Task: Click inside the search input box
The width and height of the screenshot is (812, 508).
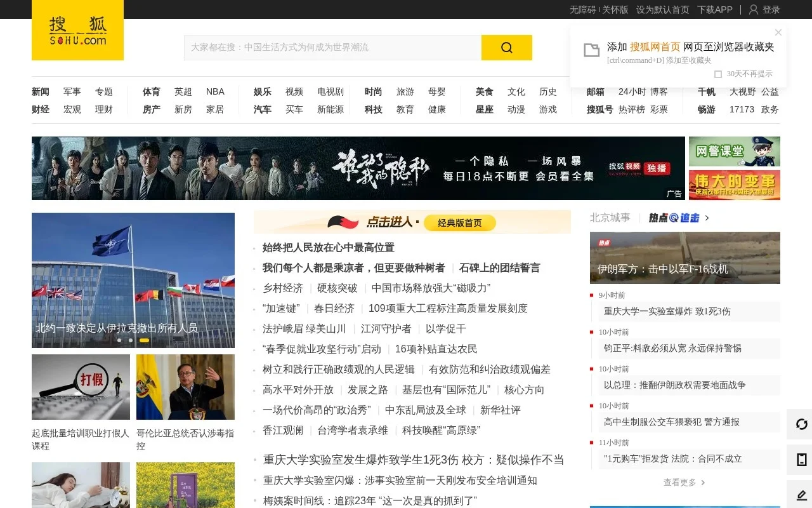Action: click(x=330, y=47)
